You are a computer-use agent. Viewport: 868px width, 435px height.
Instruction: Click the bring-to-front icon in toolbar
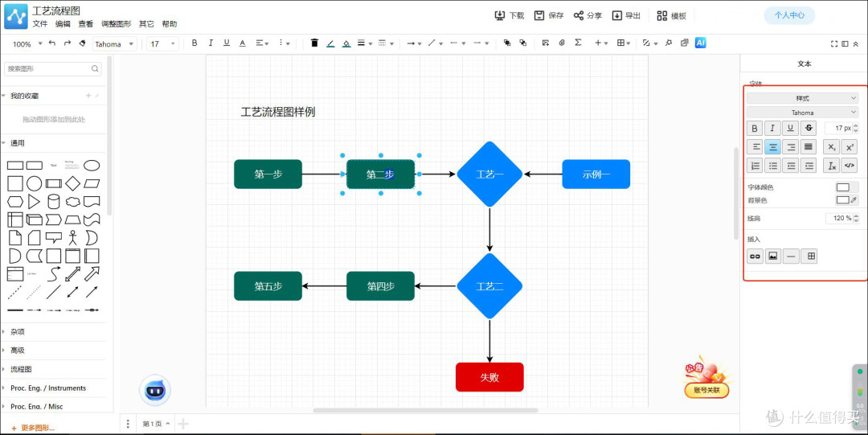507,43
